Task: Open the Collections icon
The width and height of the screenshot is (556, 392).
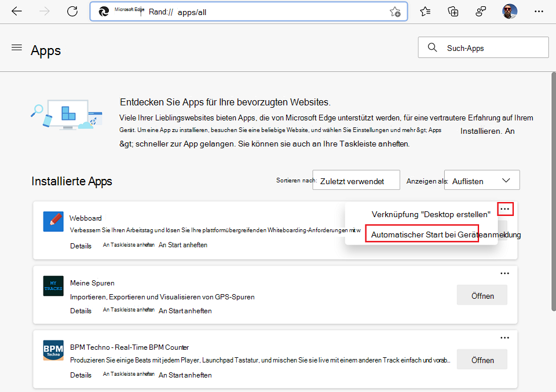Action: [453, 12]
